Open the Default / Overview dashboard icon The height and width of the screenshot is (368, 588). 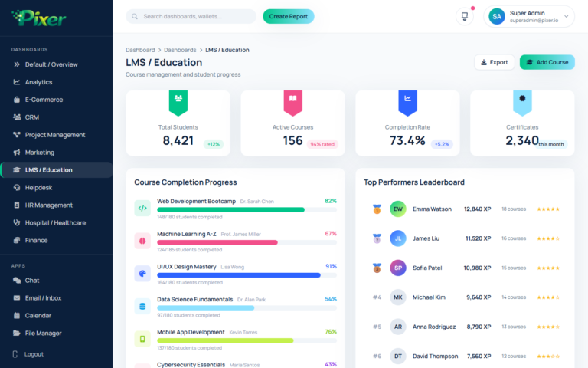[x=17, y=64]
